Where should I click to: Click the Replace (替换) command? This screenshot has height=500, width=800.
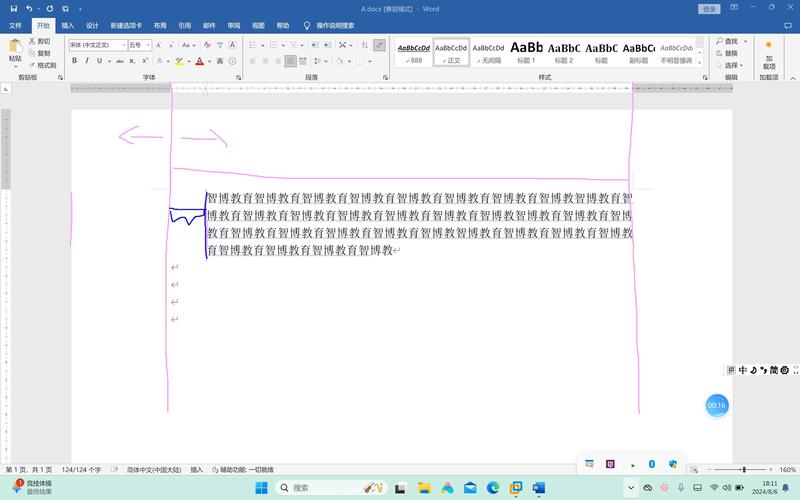click(x=728, y=53)
